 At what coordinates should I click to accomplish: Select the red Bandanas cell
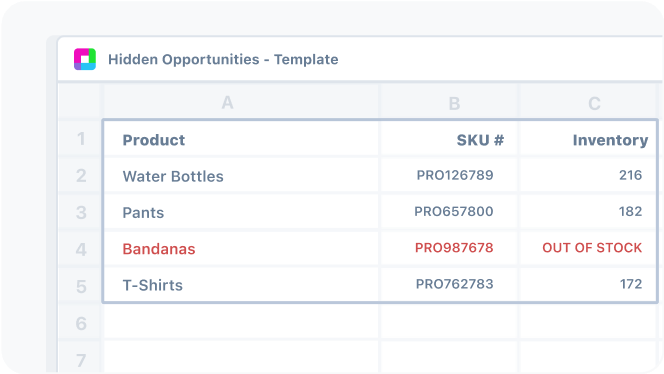point(241,248)
